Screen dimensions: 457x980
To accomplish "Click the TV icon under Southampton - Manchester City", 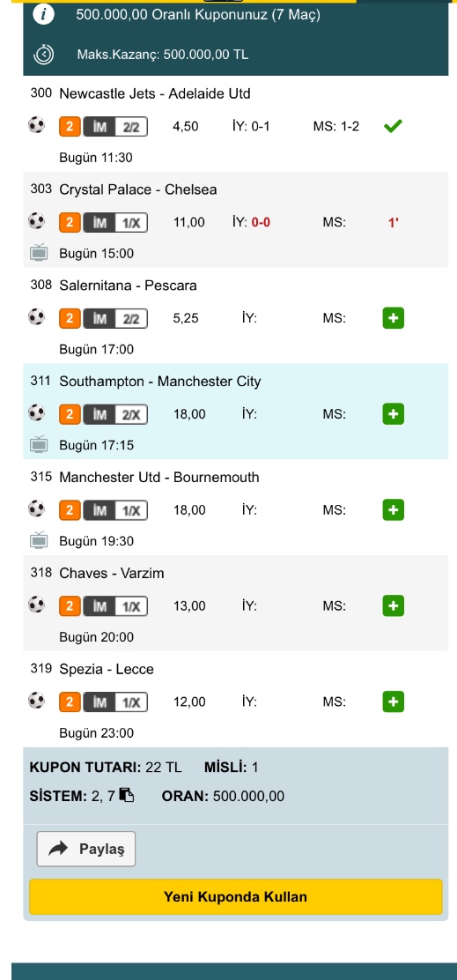I will click(39, 445).
